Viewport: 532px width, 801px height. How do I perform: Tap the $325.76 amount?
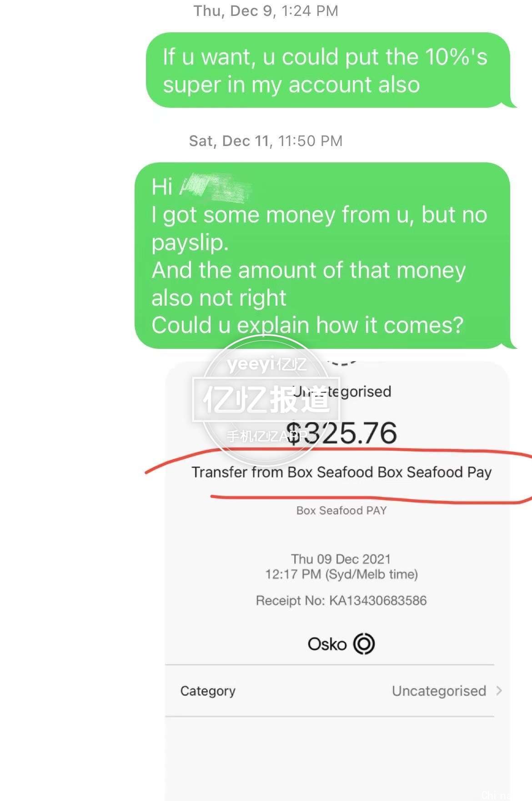pyautogui.click(x=342, y=433)
